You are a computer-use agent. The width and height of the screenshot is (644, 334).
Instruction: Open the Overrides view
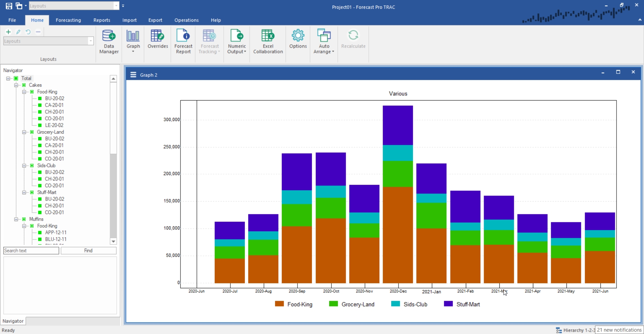click(x=158, y=40)
